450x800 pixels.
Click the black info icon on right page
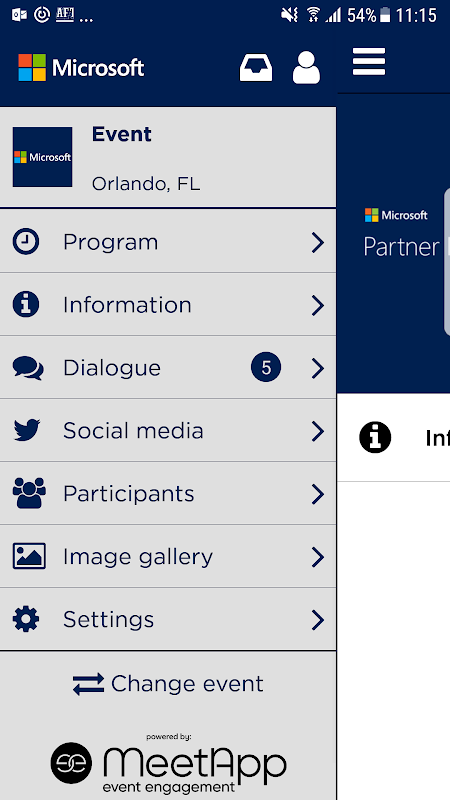pos(375,437)
